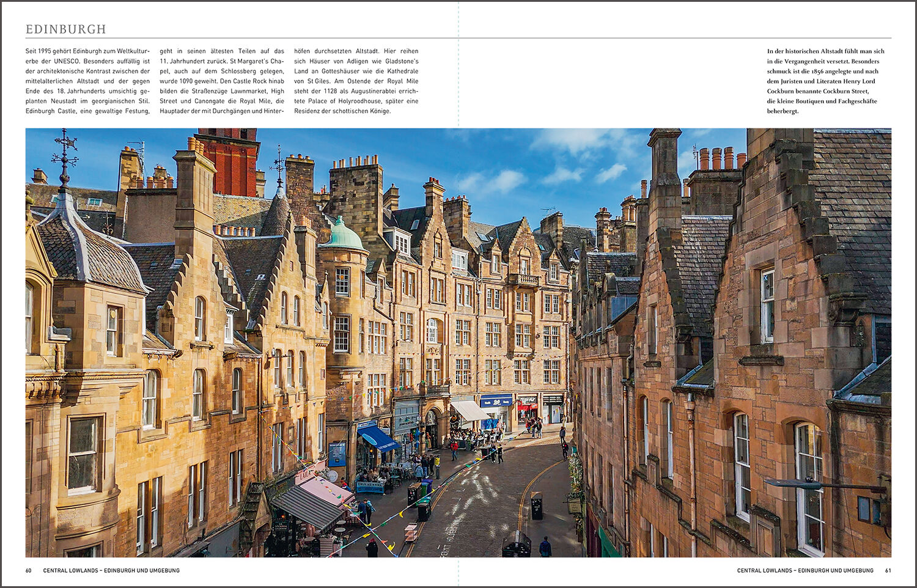Click the EDINBURGH page heading
The height and width of the screenshot is (588, 917).
pos(66,29)
